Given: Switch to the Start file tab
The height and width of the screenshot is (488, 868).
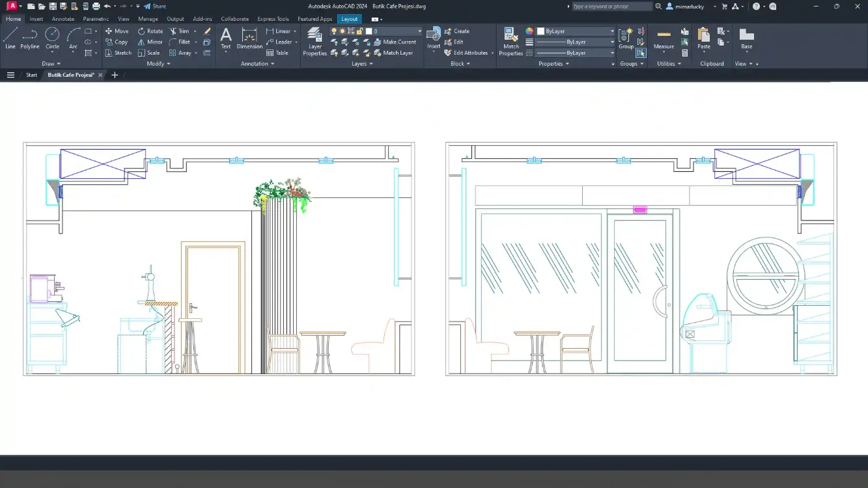Looking at the screenshot, I should [31, 75].
